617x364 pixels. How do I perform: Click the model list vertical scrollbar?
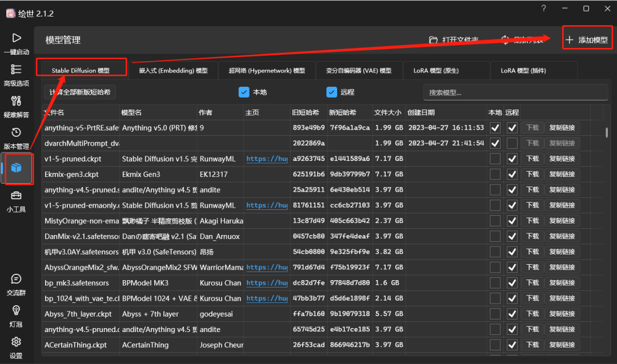click(606, 132)
